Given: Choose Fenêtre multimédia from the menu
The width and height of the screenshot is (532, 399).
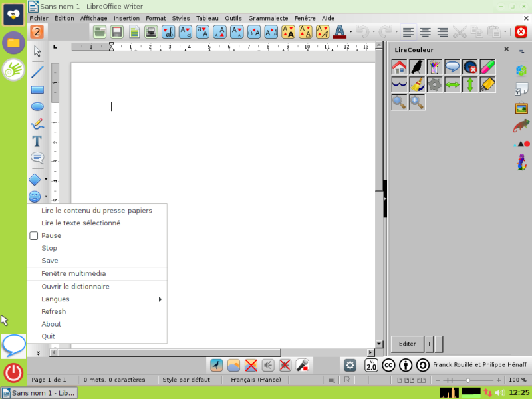Looking at the screenshot, I should (x=97, y=273).
